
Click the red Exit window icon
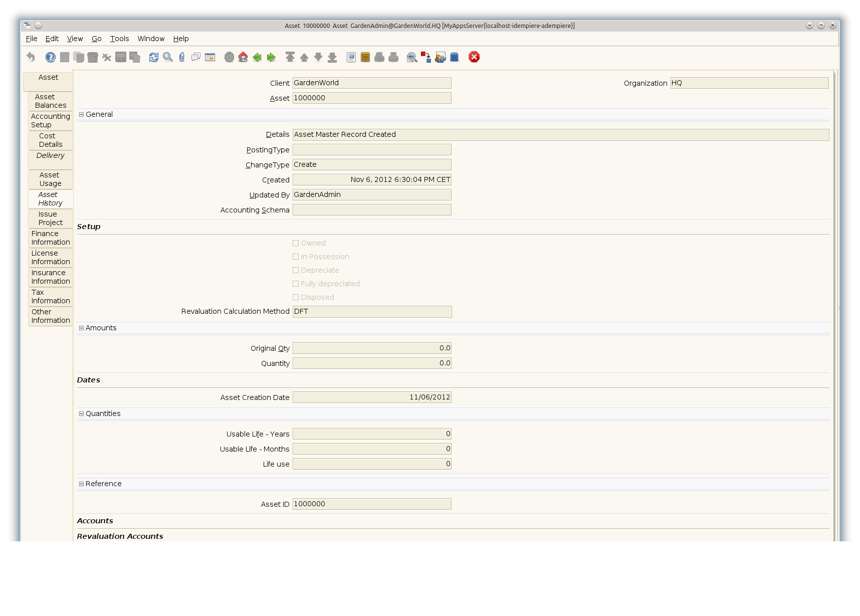474,57
